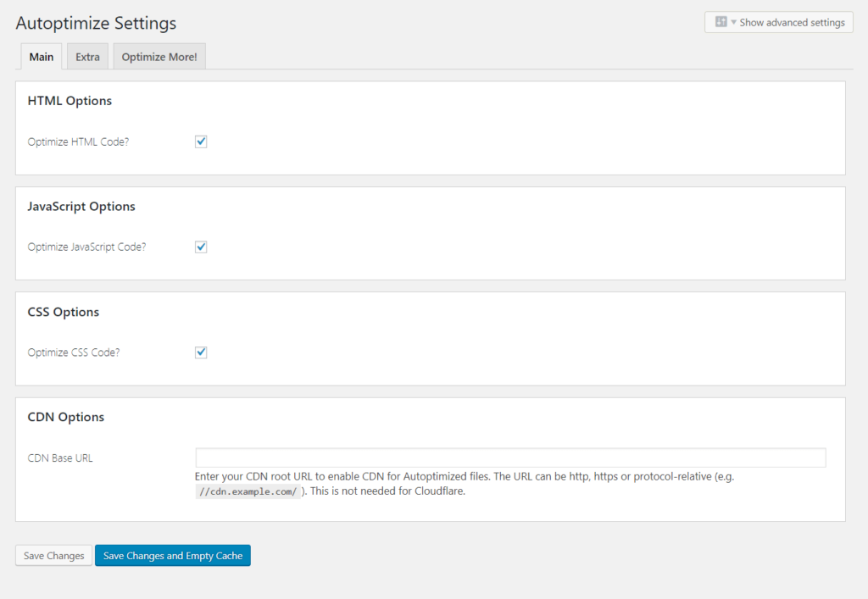Image resolution: width=868 pixels, height=599 pixels.
Task: Click Save Changes and Empty Cache button
Action: 173,555
